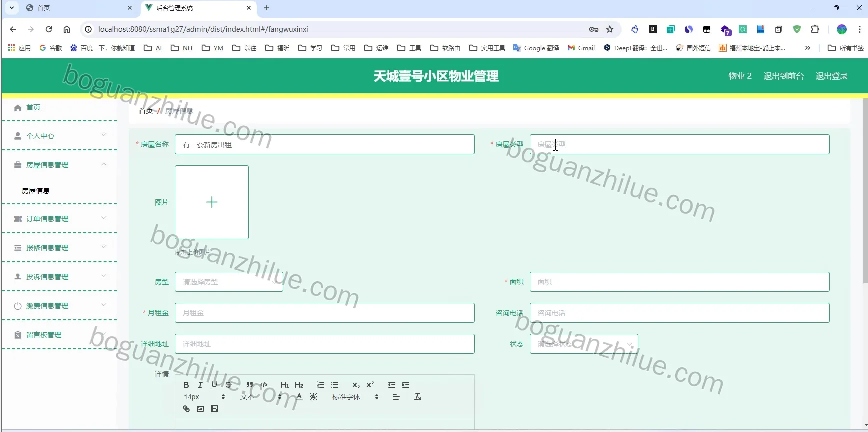Clear text formatting in the editor

(418, 397)
